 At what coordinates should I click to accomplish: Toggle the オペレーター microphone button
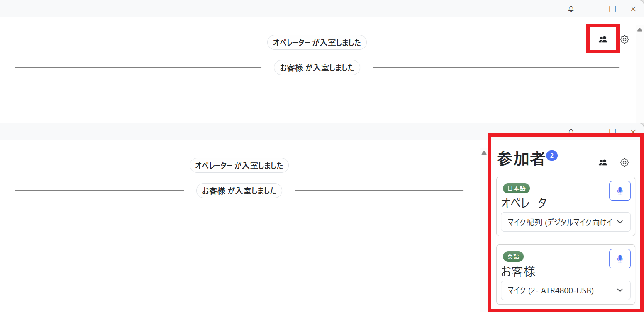pyautogui.click(x=620, y=191)
